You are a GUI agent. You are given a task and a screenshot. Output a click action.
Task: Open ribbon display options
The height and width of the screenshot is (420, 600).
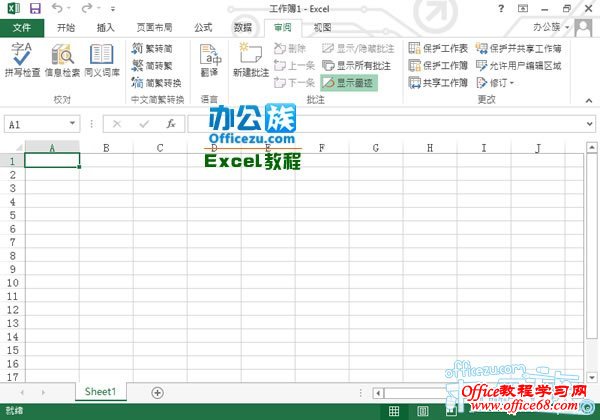[523, 8]
